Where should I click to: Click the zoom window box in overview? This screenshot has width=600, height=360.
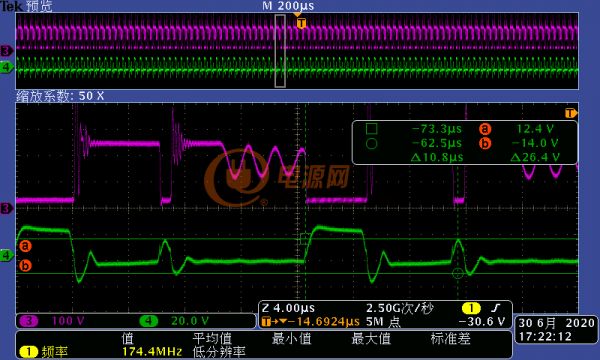pyautogui.click(x=280, y=51)
